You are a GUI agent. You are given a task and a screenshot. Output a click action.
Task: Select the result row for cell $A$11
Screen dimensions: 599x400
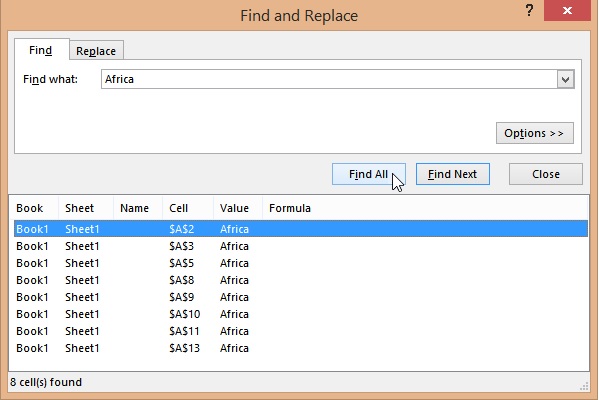tap(301, 331)
